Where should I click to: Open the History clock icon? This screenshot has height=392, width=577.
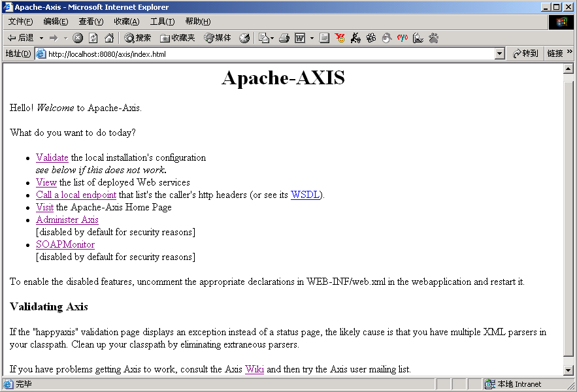point(244,38)
